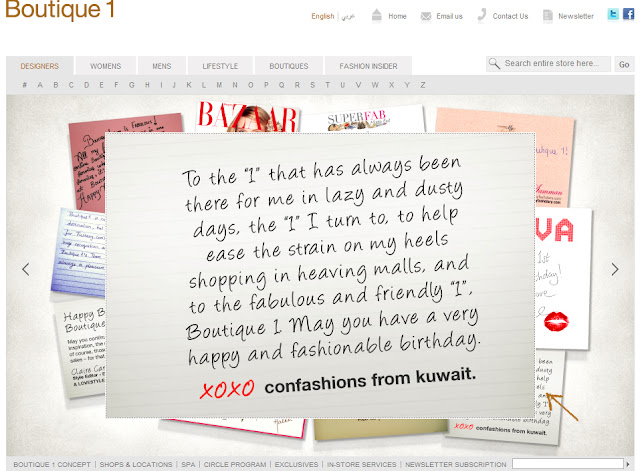Screen dimensions: 640x471
Task: Filter designers by letter A
Action: tap(40, 85)
